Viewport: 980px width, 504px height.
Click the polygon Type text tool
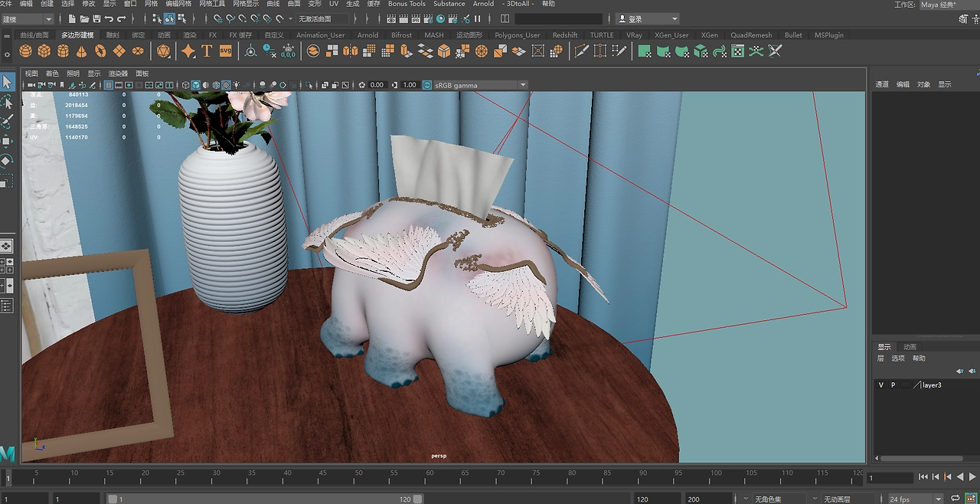click(x=207, y=51)
